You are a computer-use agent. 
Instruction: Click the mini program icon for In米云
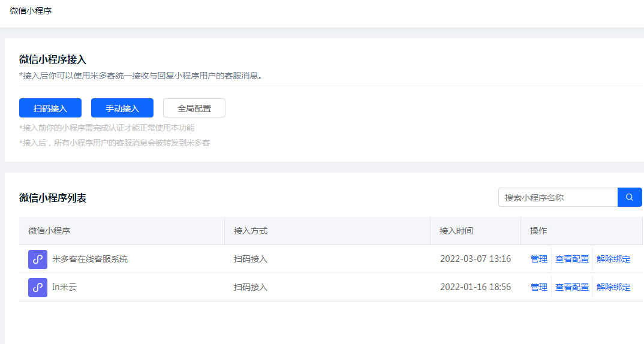coord(37,287)
